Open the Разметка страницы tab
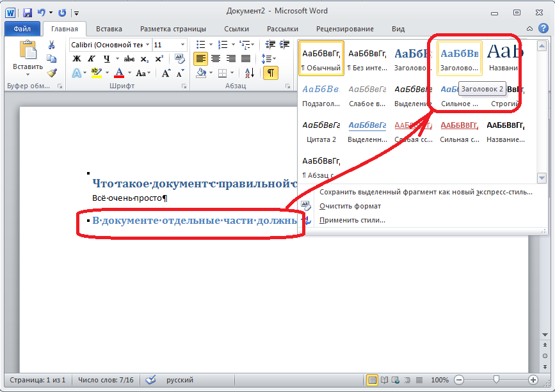Screen dimensions: 555x392 click(x=173, y=29)
